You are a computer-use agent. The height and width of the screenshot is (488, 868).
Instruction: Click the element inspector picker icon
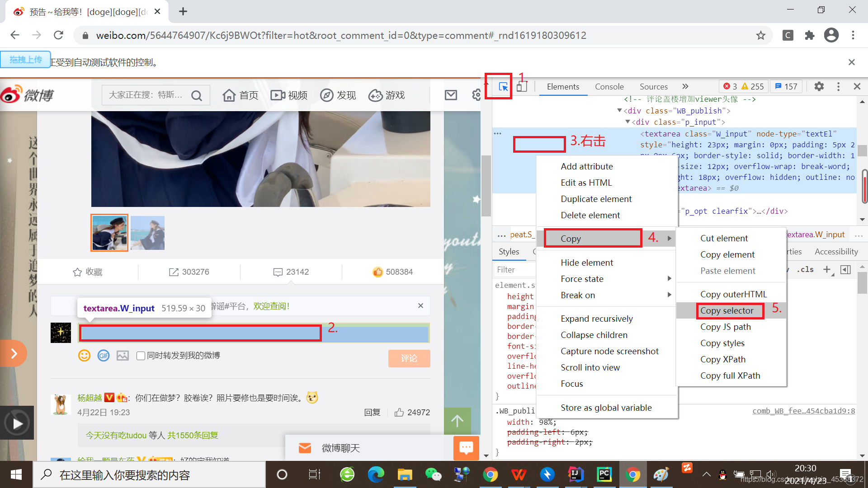click(x=503, y=87)
